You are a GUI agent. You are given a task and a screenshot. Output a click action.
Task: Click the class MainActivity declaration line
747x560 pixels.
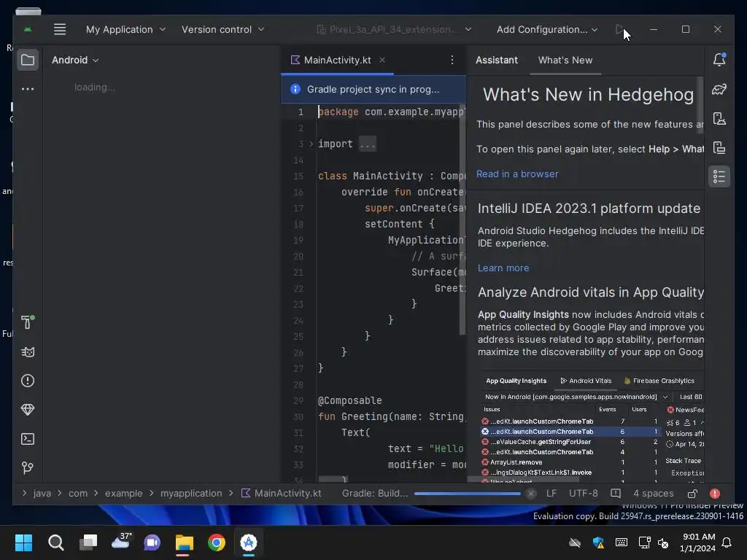[x=392, y=176]
